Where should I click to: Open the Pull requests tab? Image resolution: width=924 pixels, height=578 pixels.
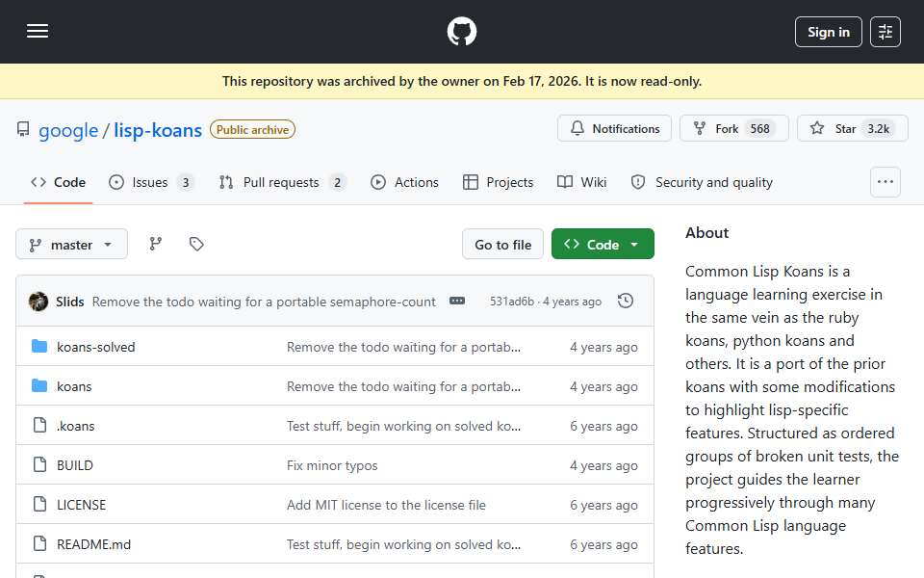(x=282, y=182)
